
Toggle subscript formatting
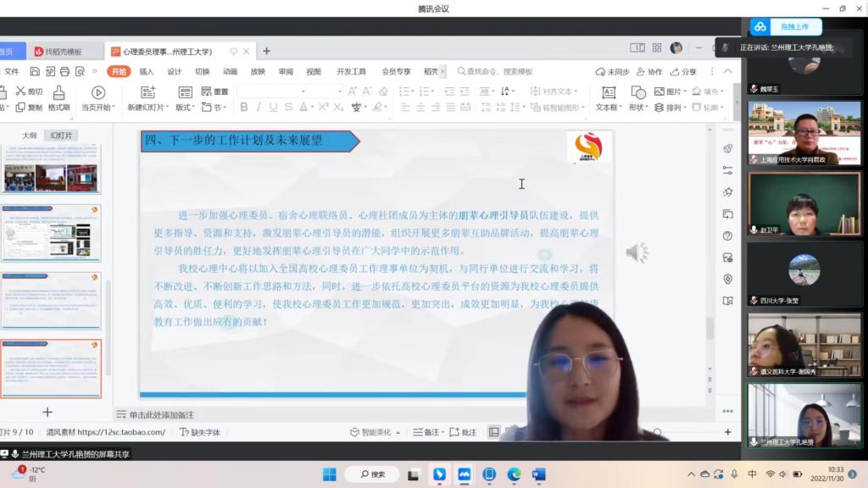[x=338, y=107]
